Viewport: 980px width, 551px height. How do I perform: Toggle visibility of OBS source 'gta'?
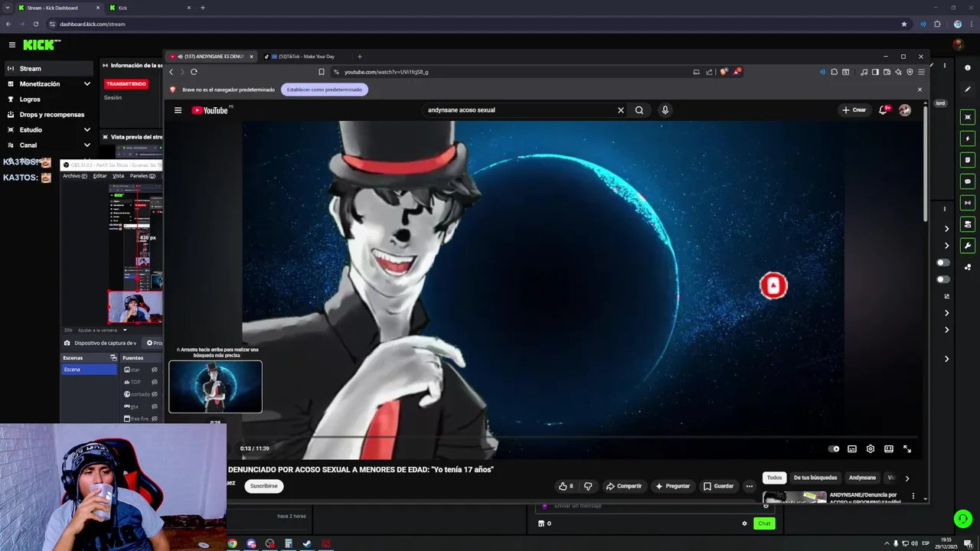pyautogui.click(x=154, y=406)
